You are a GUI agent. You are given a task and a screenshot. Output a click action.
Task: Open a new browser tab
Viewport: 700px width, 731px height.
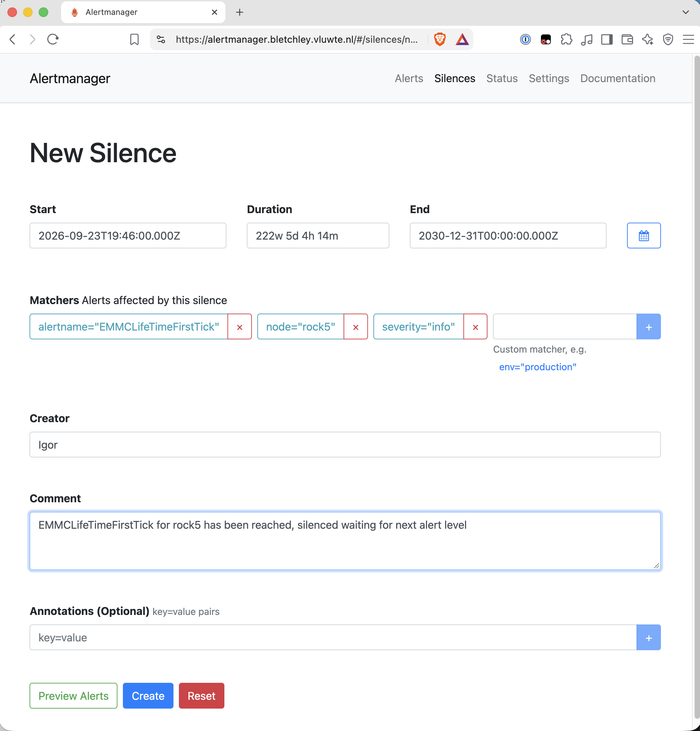click(240, 12)
